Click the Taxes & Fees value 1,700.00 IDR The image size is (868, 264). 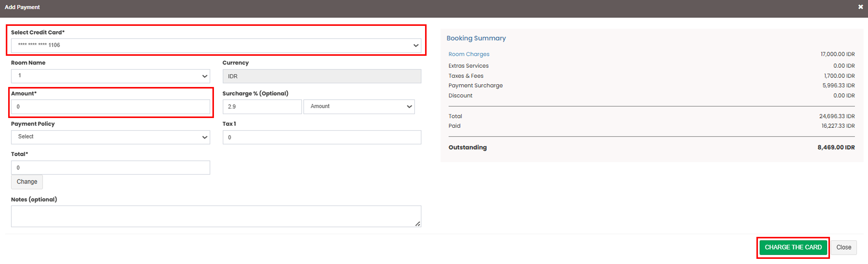839,76
